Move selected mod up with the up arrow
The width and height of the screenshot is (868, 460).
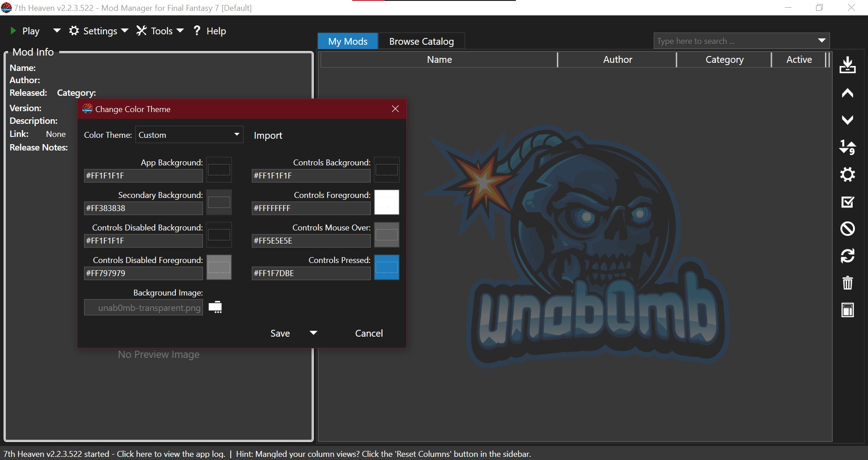(x=848, y=93)
